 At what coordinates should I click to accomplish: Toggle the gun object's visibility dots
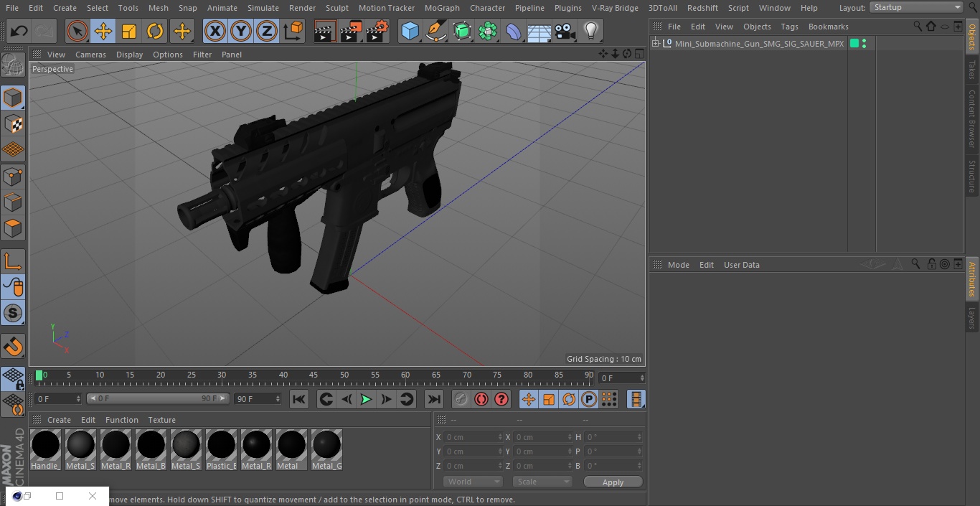point(864,44)
